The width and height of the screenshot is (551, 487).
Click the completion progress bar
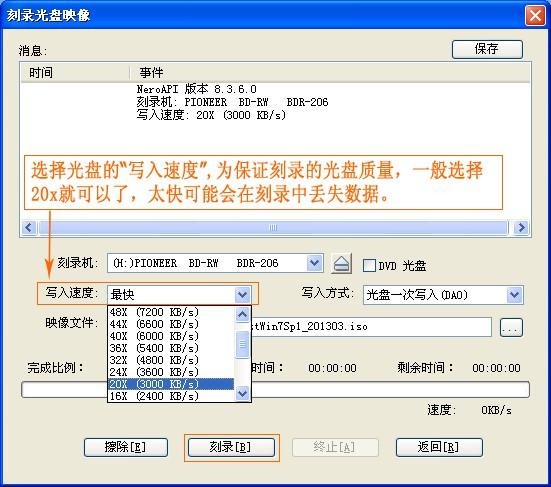275,390
